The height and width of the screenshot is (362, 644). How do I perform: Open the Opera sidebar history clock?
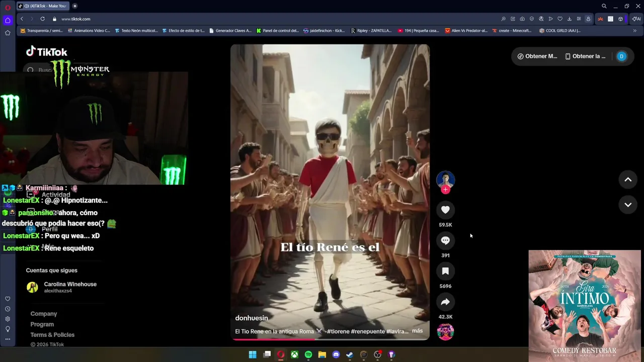pyautogui.click(x=8, y=309)
